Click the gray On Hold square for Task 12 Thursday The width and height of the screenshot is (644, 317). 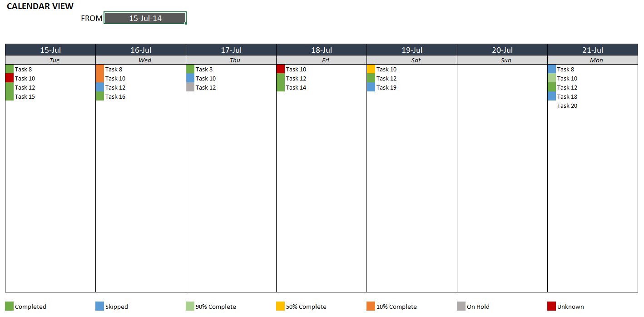point(191,87)
